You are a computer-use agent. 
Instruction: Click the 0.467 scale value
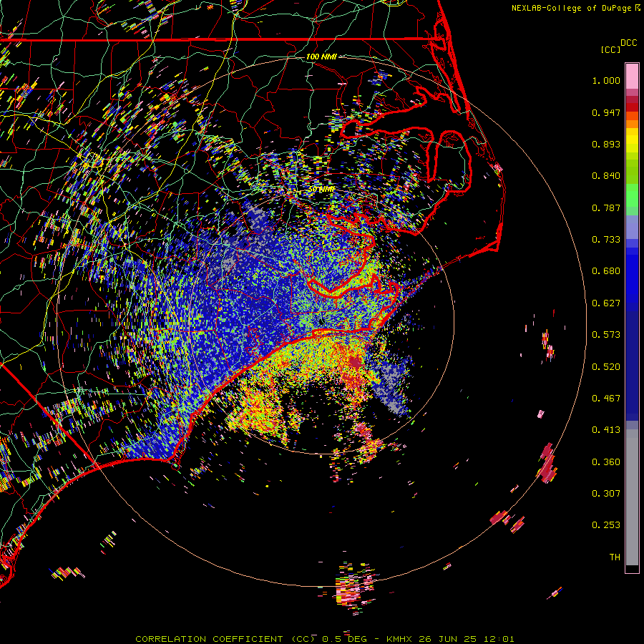[x=606, y=399]
